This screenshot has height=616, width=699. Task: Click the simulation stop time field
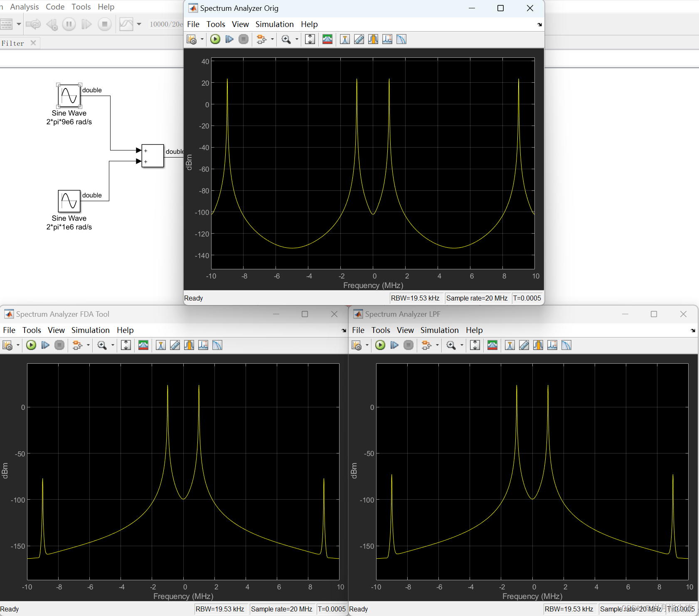pyautogui.click(x=165, y=24)
